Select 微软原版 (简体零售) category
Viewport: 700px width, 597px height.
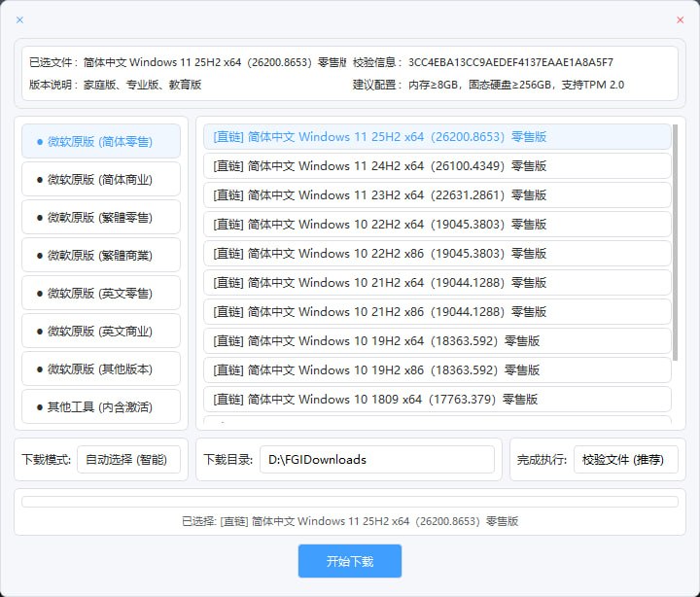coord(101,142)
